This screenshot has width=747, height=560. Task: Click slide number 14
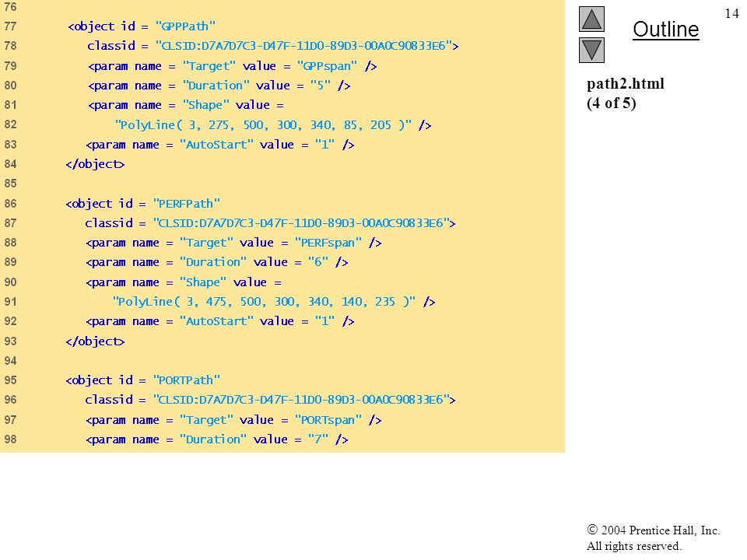pos(731,13)
